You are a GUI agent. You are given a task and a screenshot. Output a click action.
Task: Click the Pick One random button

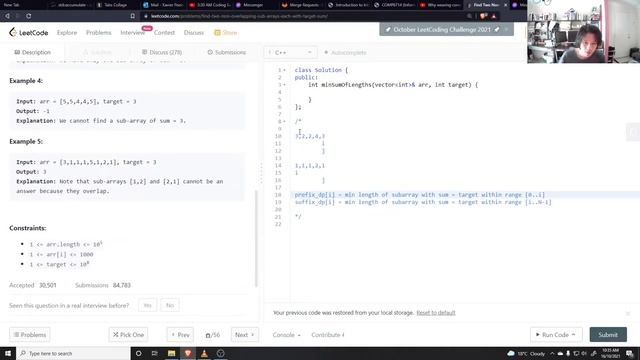pos(129,335)
